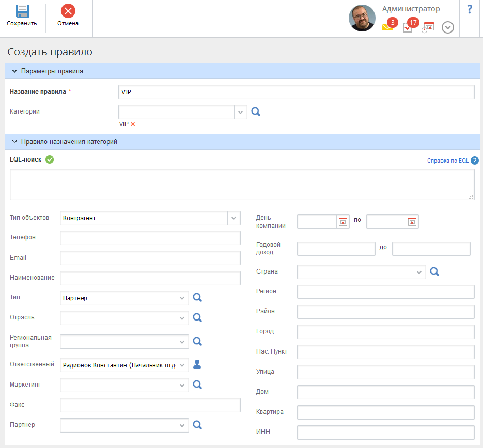Expand the user menu arrow in header
This screenshot has width=483, height=448.
448,27
